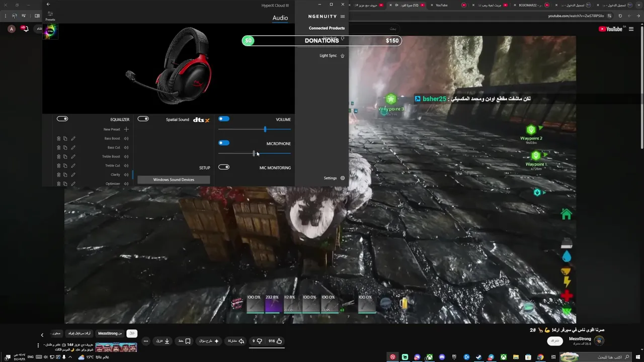Click the back arrow in NGENUITY window
644x362 pixels.
[x=48, y=5]
